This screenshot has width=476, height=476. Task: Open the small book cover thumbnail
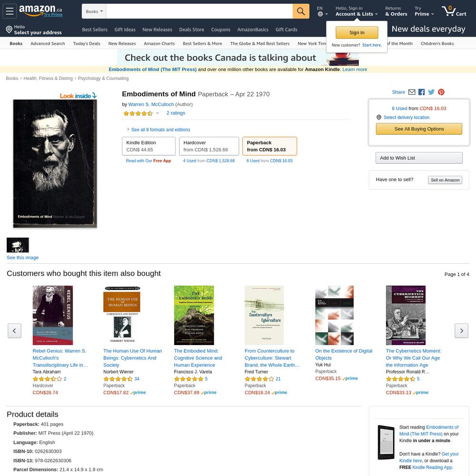(x=18, y=245)
